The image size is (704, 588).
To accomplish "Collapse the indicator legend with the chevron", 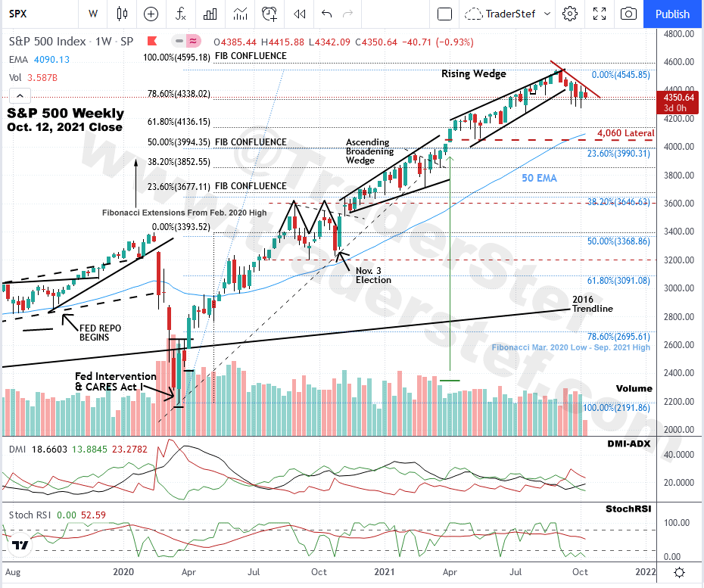I will [20, 95].
